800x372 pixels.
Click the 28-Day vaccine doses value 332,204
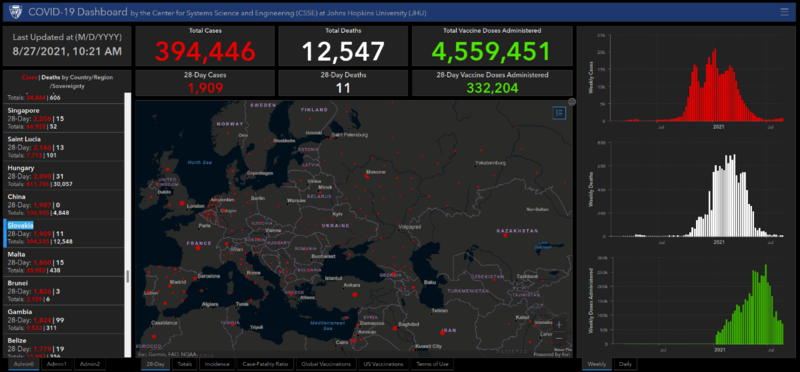tap(492, 88)
